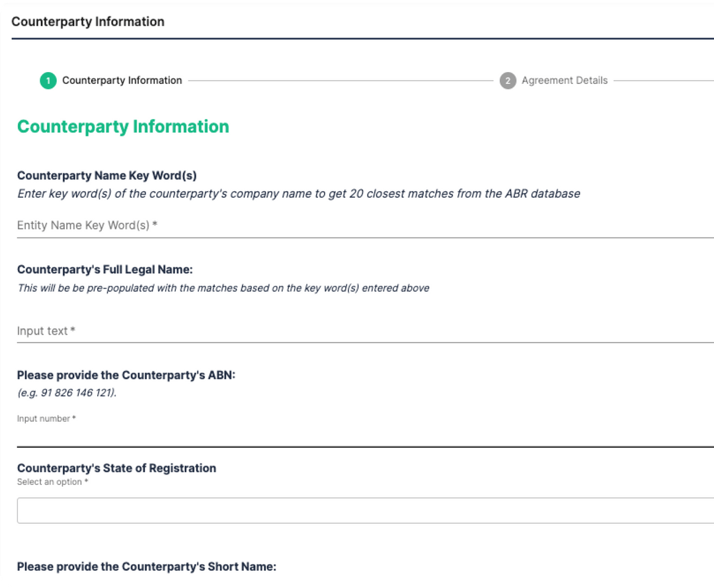The image size is (714, 588).
Task: Select the Counterparty Information step label
Action: click(x=122, y=81)
